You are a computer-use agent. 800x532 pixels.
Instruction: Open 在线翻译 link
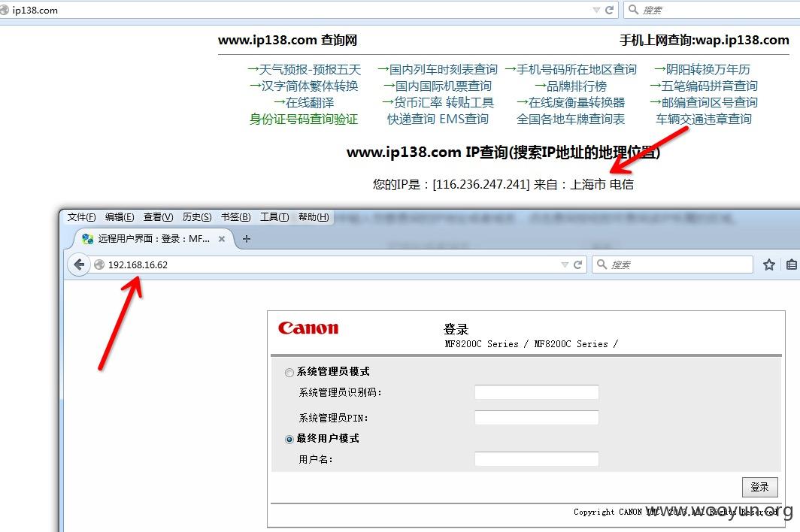(x=304, y=102)
